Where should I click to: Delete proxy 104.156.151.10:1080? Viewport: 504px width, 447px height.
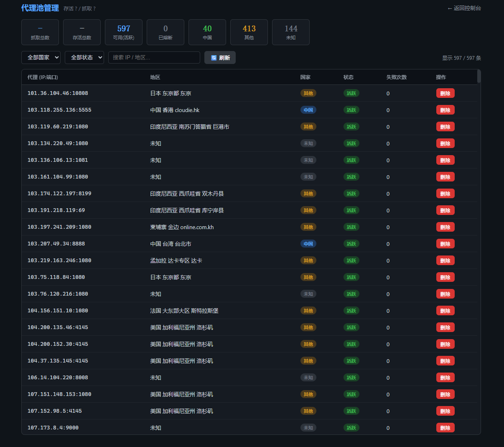click(x=445, y=311)
